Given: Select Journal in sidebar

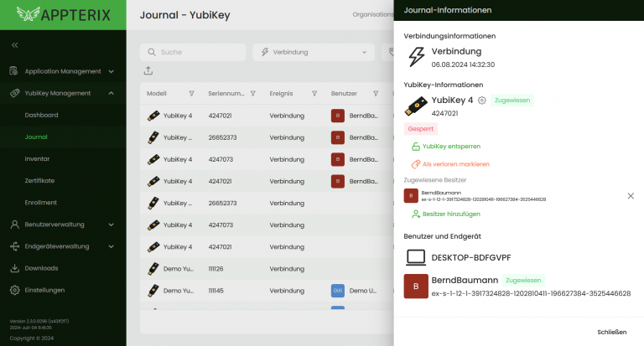Looking at the screenshot, I should click(36, 137).
